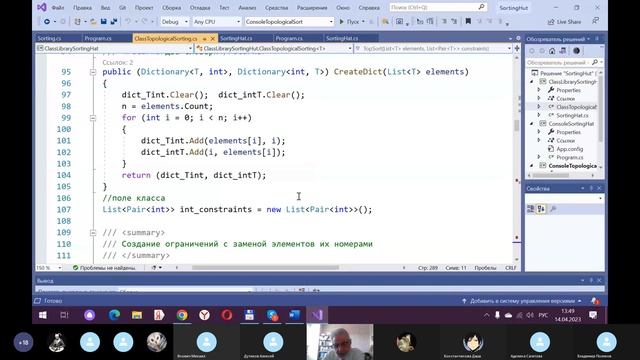Image resolution: width=640 pixels, height=360 pixels.
Task: Open Word from the taskbar
Action: pyautogui.click(x=294, y=315)
